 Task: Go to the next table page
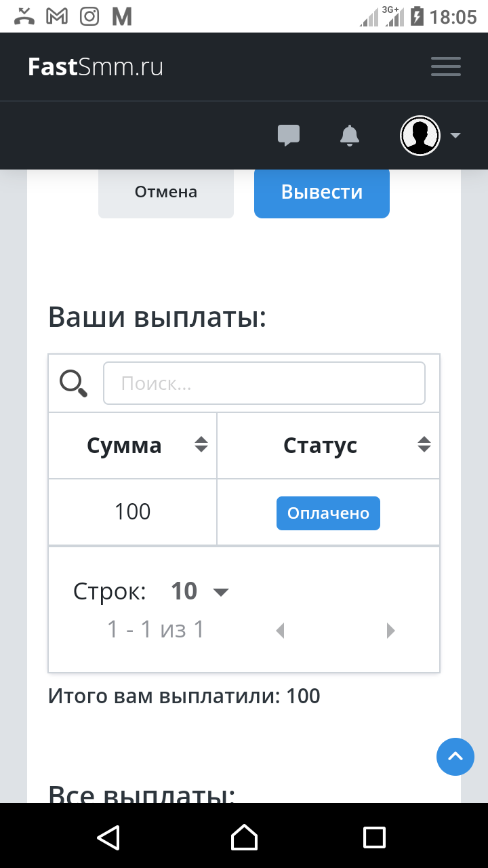tap(390, 631)
